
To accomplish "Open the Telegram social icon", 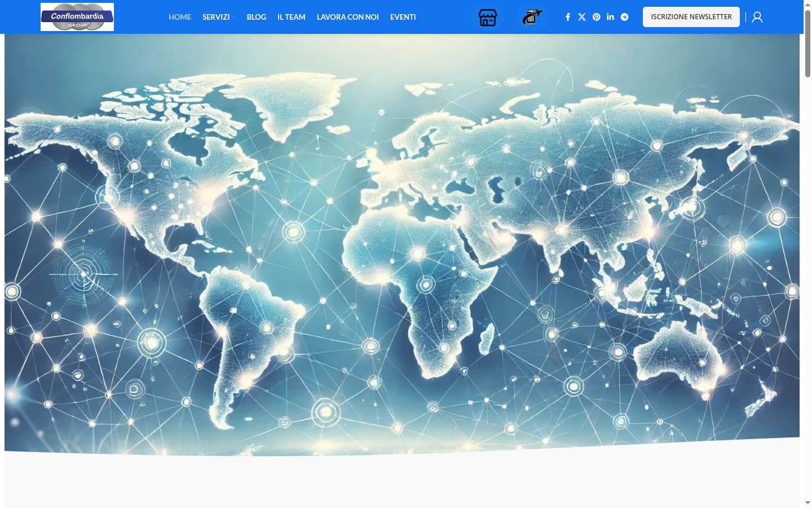I will click(624, 17).
